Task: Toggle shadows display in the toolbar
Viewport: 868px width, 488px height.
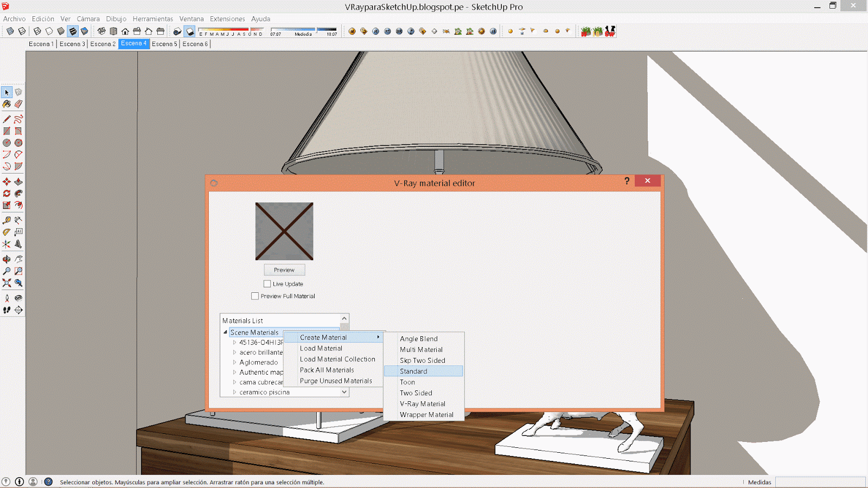Action: point(189,31)
